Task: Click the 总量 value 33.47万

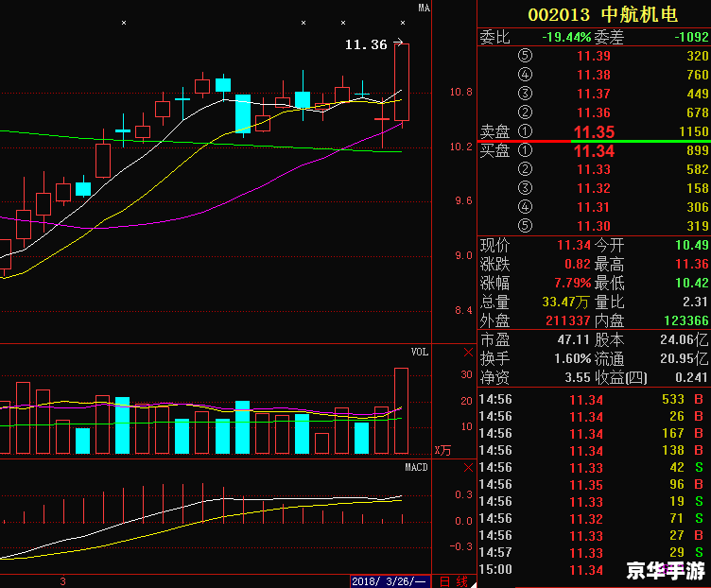Action: click(566, 302)
